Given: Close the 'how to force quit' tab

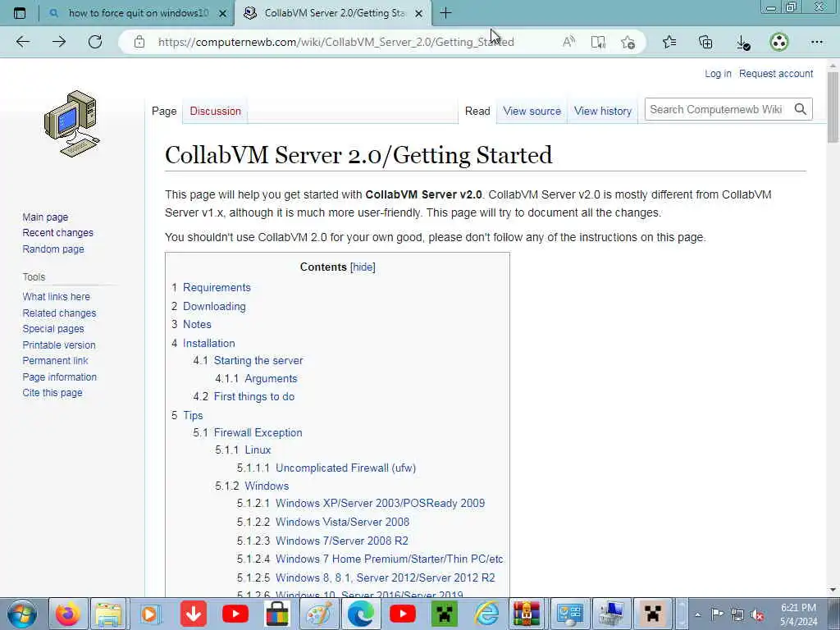Looking at the screenshot, I should point(223,13).
